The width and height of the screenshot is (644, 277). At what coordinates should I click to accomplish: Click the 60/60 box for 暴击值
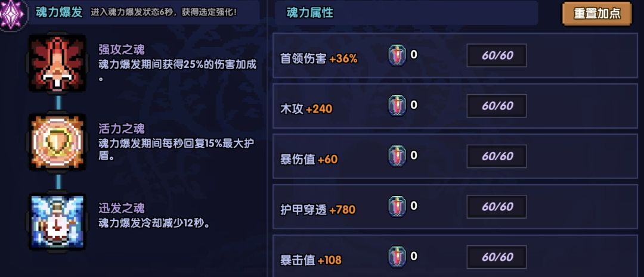497,257
